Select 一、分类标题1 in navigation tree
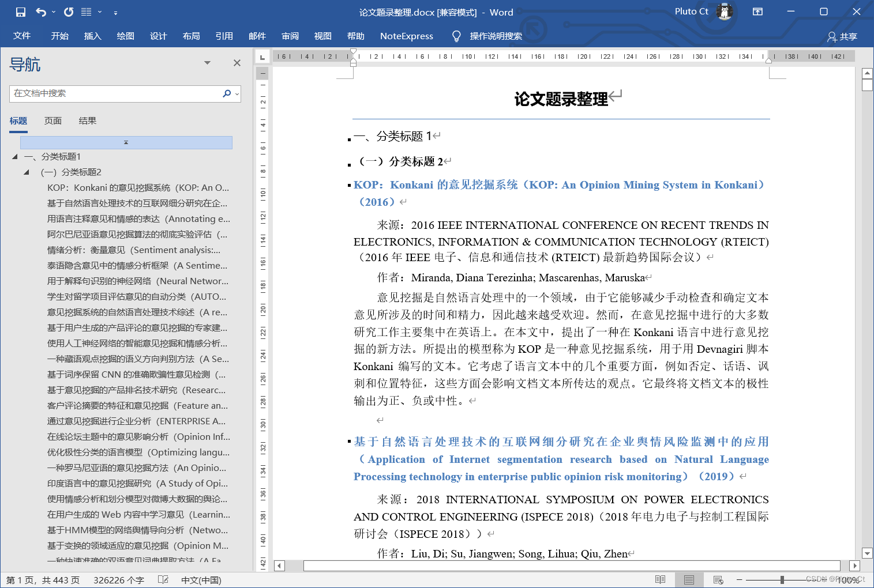Image resolution: width=874 pixels, height=588 pixels. (x=52, y=157)
